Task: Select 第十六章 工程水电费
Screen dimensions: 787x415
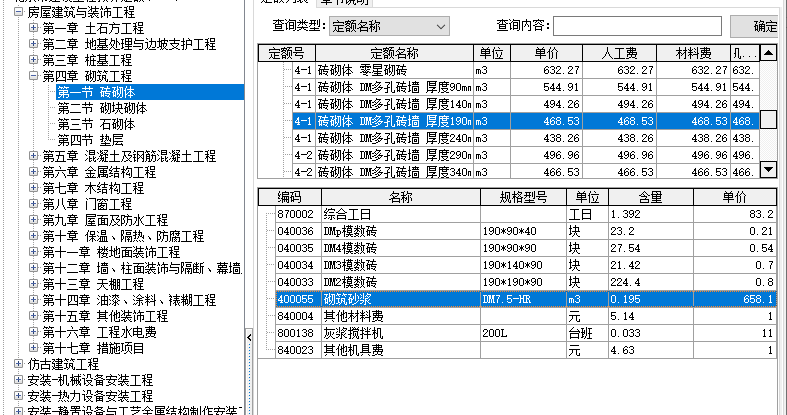Action: point(99,332)
